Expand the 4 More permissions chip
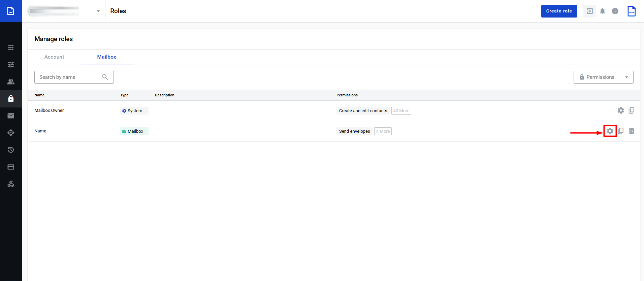This screenshot has height=281, width=644. [x=383, y=131]
